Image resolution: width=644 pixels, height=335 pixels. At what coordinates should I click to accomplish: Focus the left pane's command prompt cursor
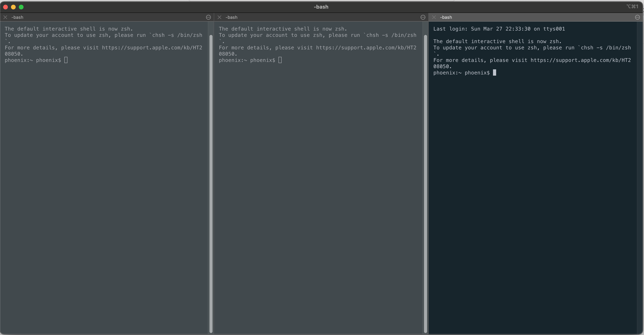tap(66, 60)
